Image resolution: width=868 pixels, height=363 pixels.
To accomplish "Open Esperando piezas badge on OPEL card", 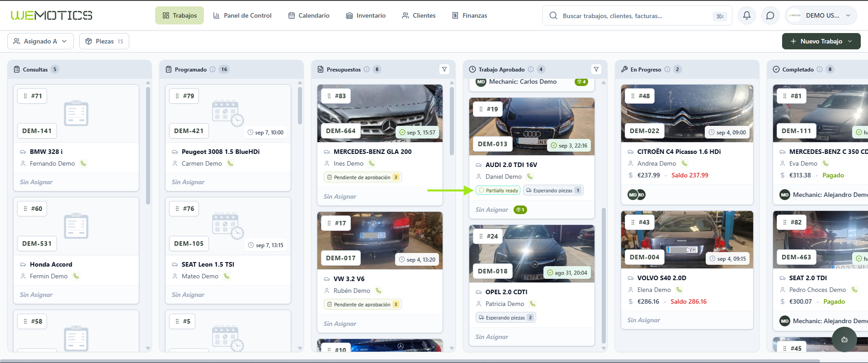I will coord(506,318).
